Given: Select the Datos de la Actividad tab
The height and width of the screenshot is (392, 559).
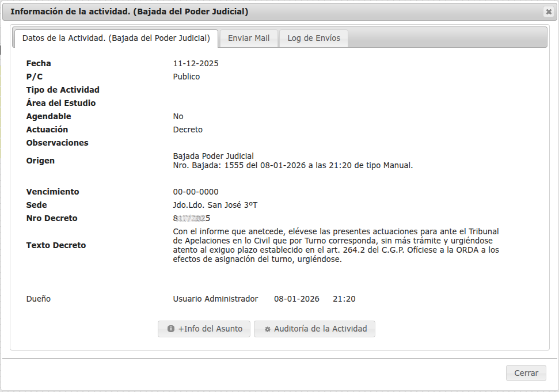Looking at the screenshot, I should 116,39.
